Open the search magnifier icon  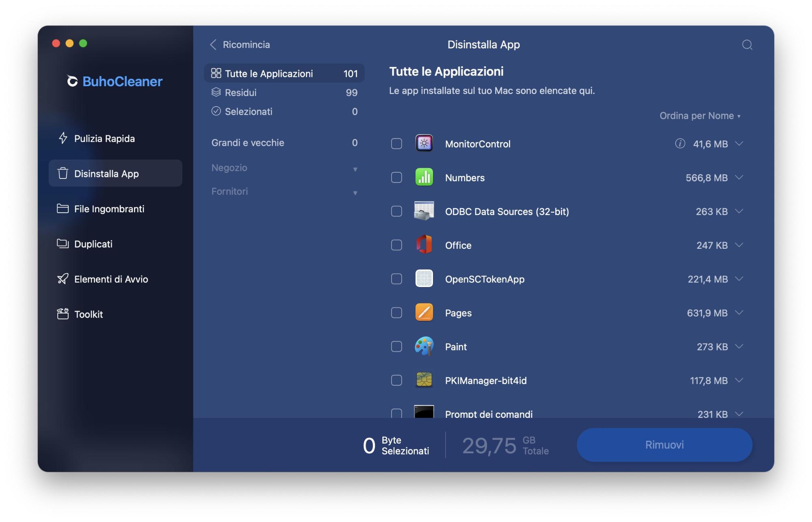[x=747, y=45]
